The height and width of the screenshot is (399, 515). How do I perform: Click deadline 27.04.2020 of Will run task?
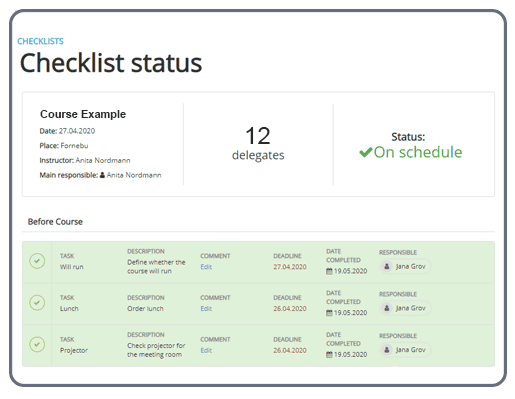[x=290, y=267]
